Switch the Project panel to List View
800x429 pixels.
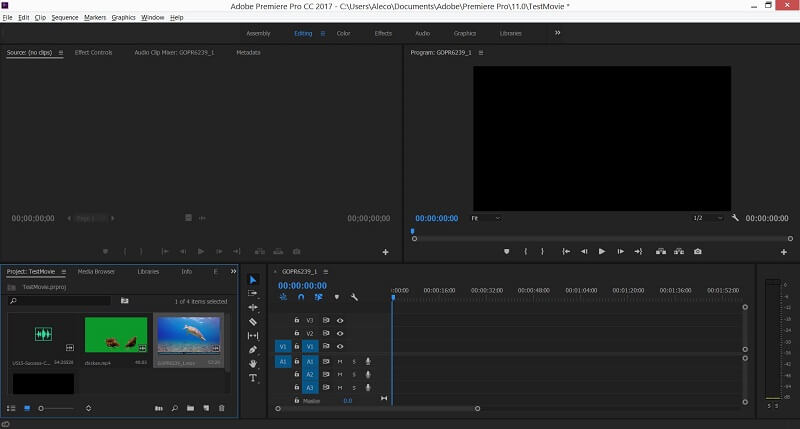11,408
